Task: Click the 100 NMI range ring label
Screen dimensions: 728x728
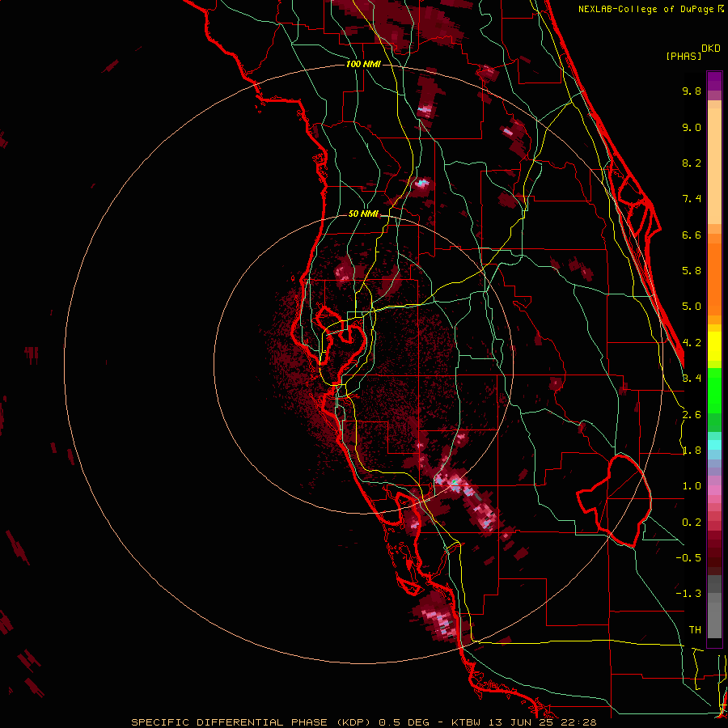Action: [363, 64]
